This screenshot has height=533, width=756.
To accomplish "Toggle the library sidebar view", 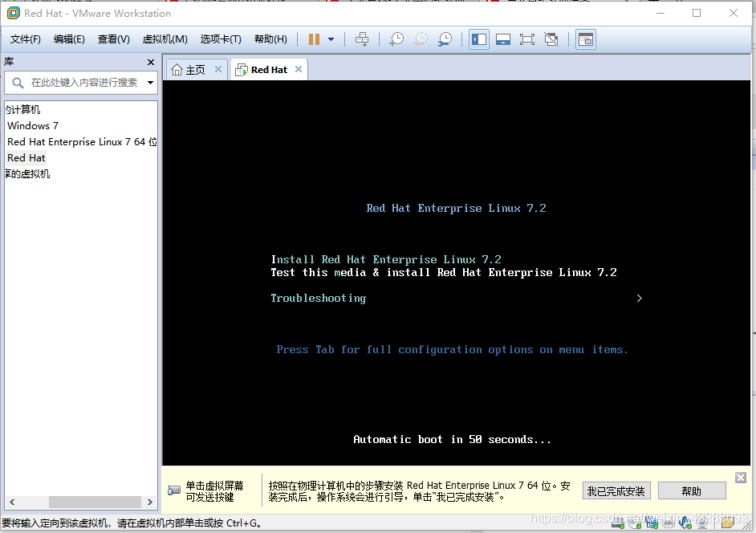I will (x=479, y=39).
